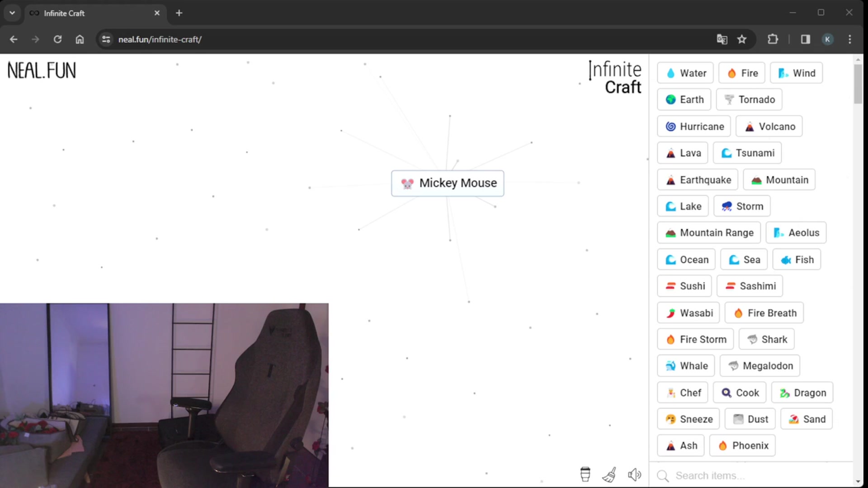Viewport: 868px width, 488px height.
Task: Pick the Volcano item
Action: point(769,127)
